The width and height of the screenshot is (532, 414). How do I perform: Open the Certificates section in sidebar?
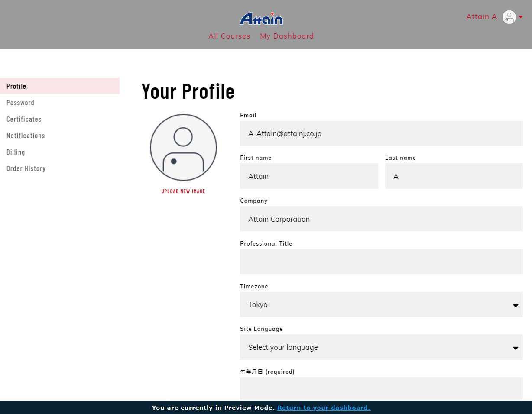24,119
